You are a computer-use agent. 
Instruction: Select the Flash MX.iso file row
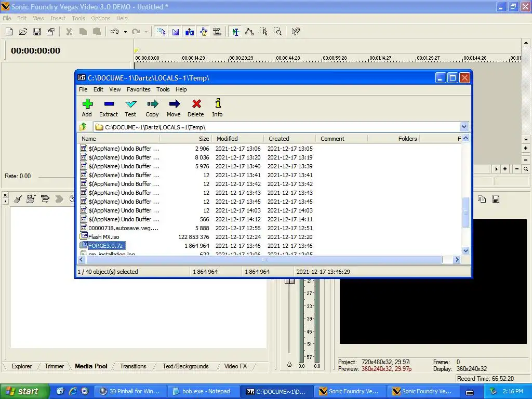(270, 237)
